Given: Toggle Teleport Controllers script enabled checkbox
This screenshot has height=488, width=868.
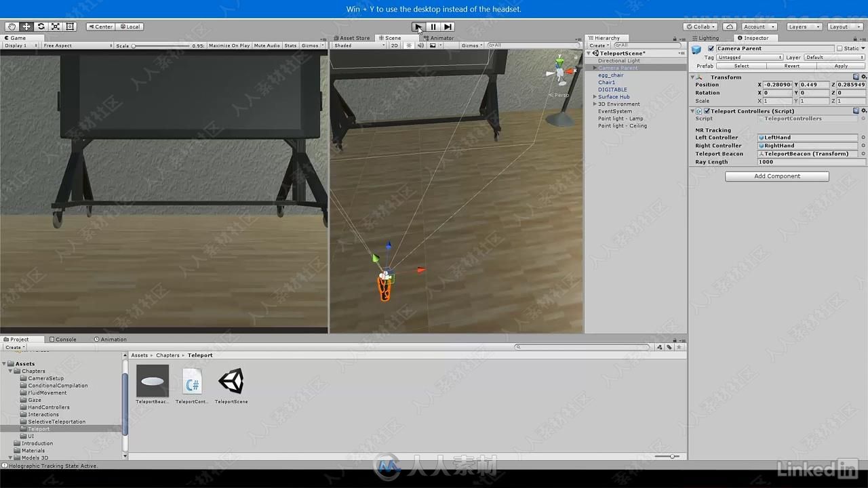Looking at the screenshot, I should [707, 110].
